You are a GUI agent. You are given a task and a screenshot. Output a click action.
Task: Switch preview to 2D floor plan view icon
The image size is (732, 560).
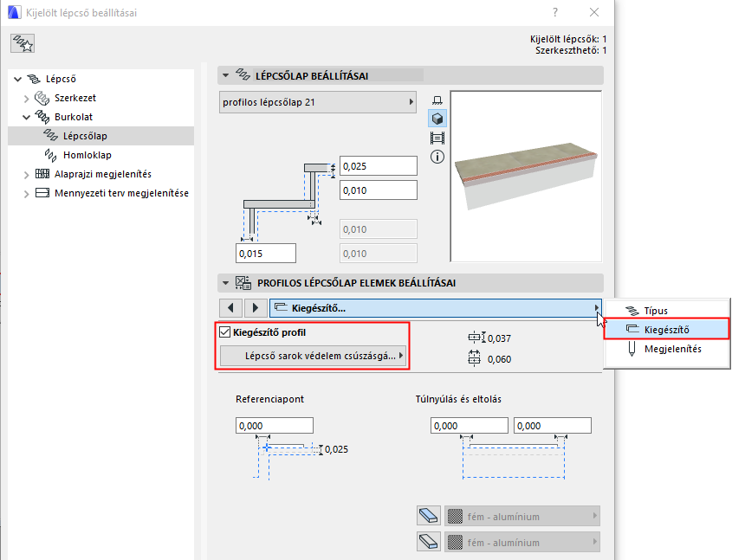(437, 100)
